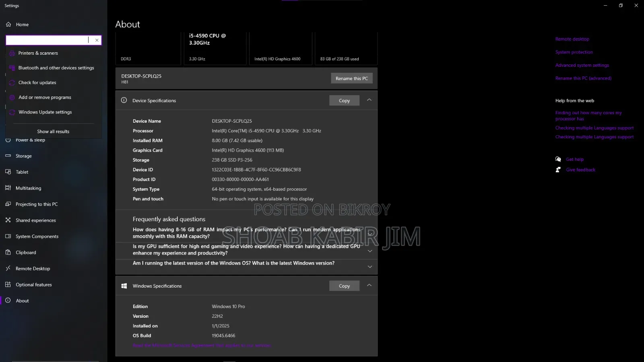Click the Get help link
The height and width of the screenshot is (362, 644).
coord(575,159)
